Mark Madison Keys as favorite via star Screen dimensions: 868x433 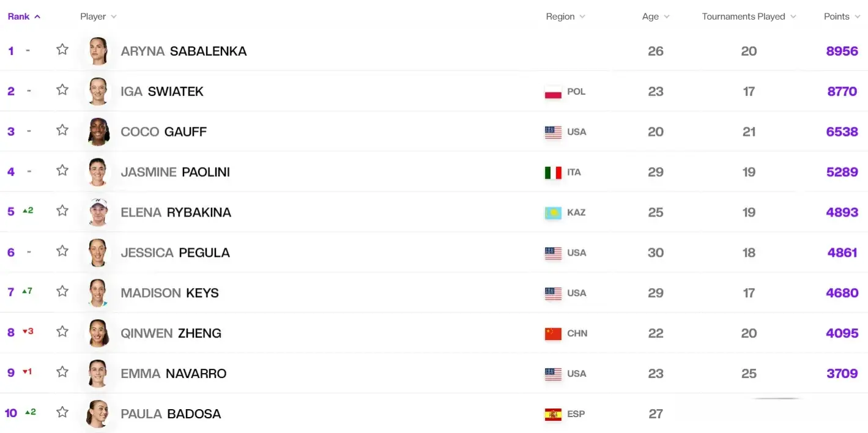click(62, 291)
